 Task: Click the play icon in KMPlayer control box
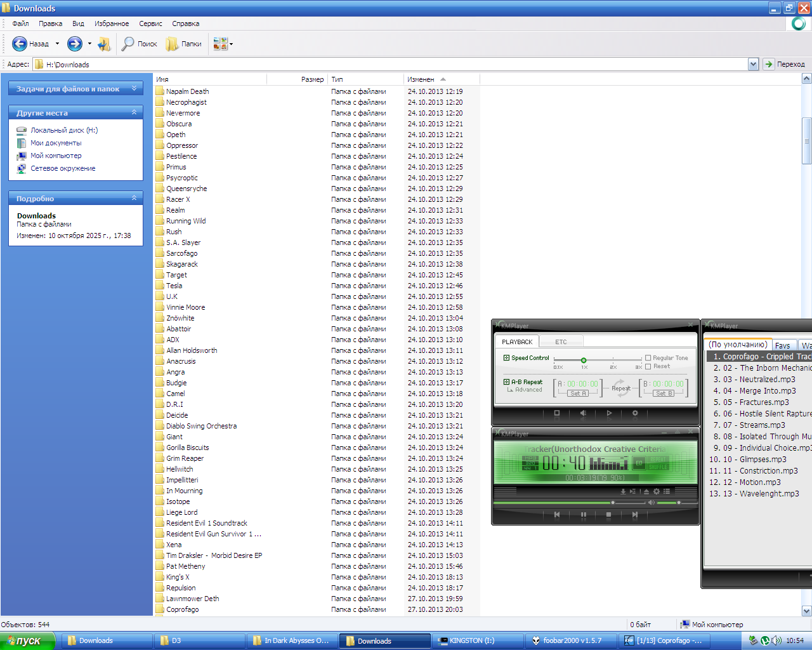pyautogui.click(x=609, y=413)
